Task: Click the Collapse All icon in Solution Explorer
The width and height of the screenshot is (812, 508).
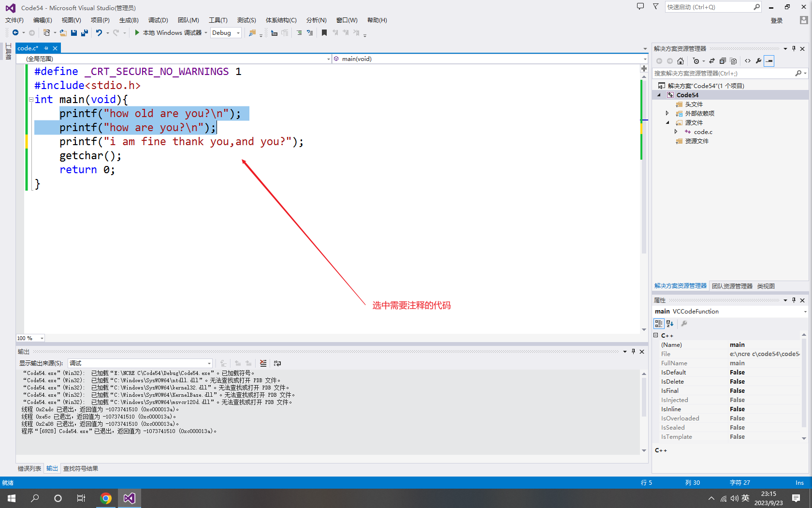Action: pos(723,61)
